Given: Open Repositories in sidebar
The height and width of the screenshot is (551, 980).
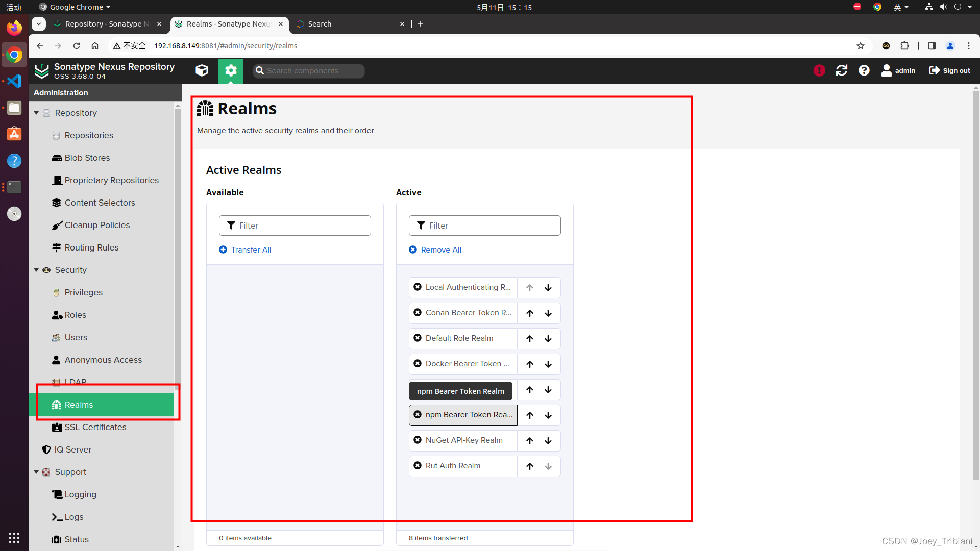Looking at the screenshot, I should (89, 135).
